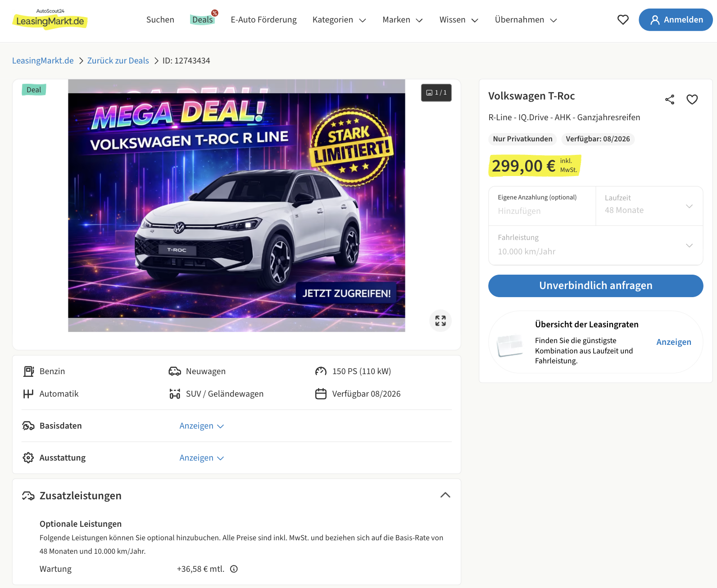Open favorites heart in the header
The height and width of the screenshot is (588, 717).
tap(623, 20)
